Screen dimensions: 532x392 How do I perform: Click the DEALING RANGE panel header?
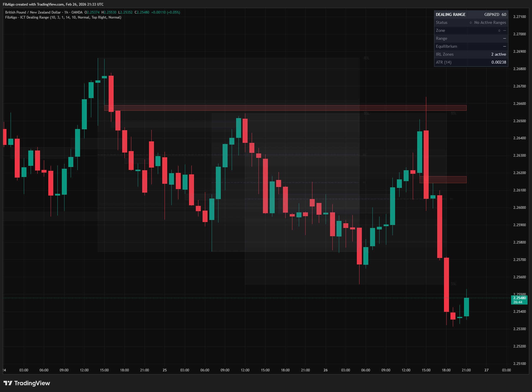coord(450,14)
